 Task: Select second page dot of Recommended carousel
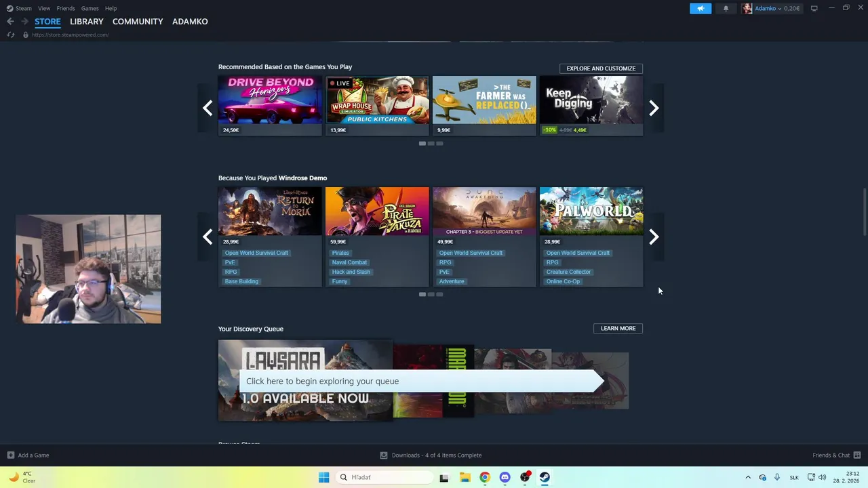coord(431,144)
